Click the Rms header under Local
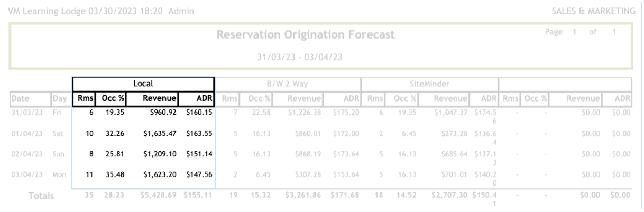 point(83,98)
